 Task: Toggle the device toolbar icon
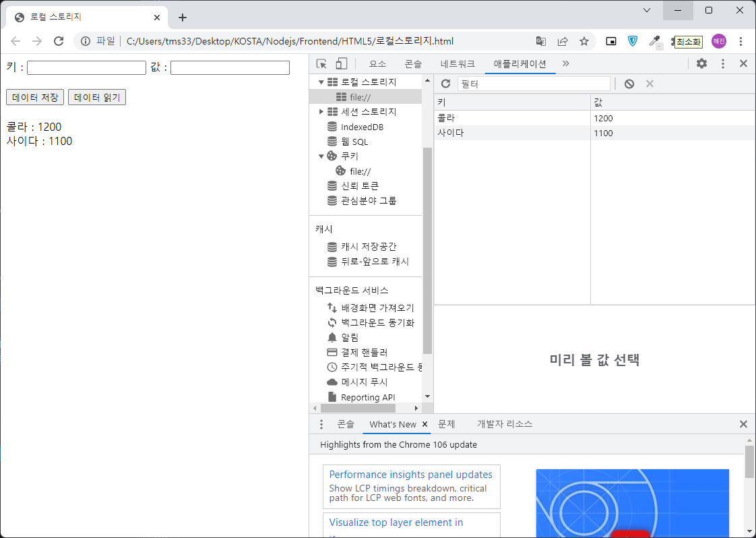(x=342, y=63)
